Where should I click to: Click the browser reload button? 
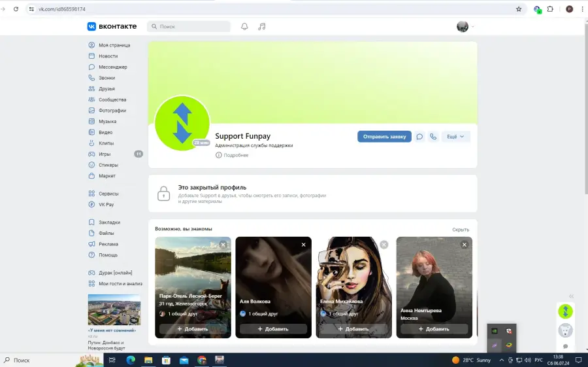[16, 9]
